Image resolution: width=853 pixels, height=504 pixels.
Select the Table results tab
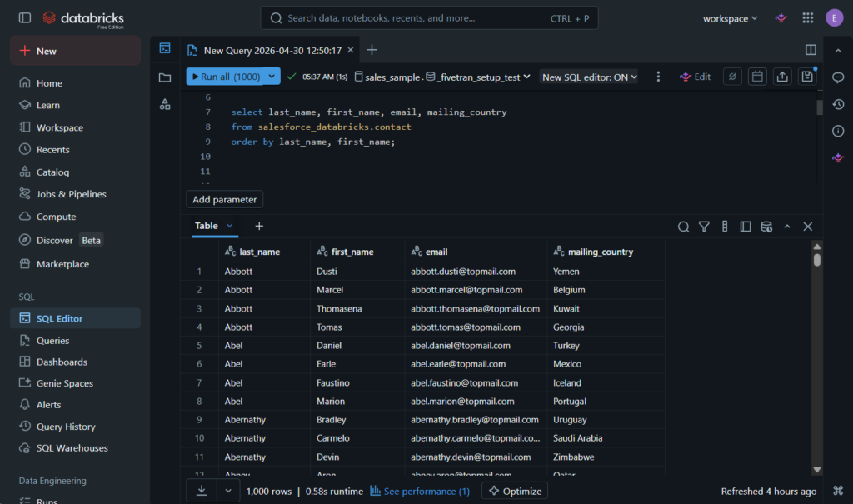[x=207, y=225]
